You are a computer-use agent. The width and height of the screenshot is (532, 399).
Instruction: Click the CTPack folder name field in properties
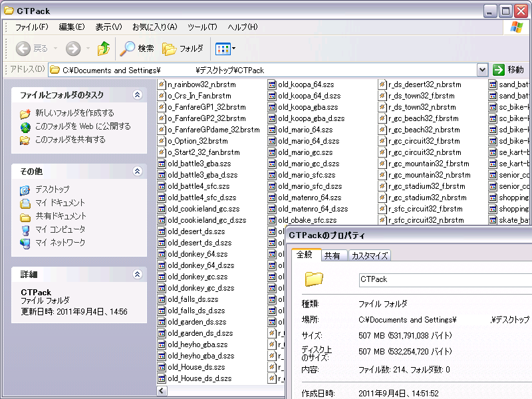[445, 280]
